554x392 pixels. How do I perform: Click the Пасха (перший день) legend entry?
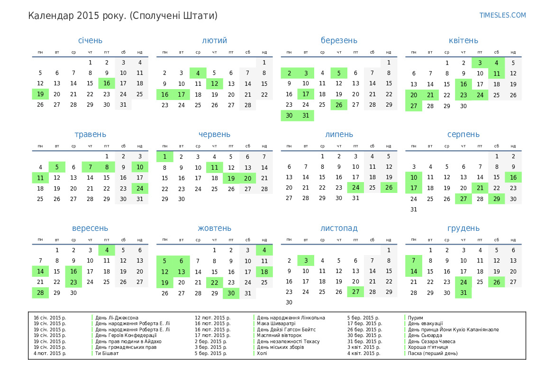[x=433, y=353]
